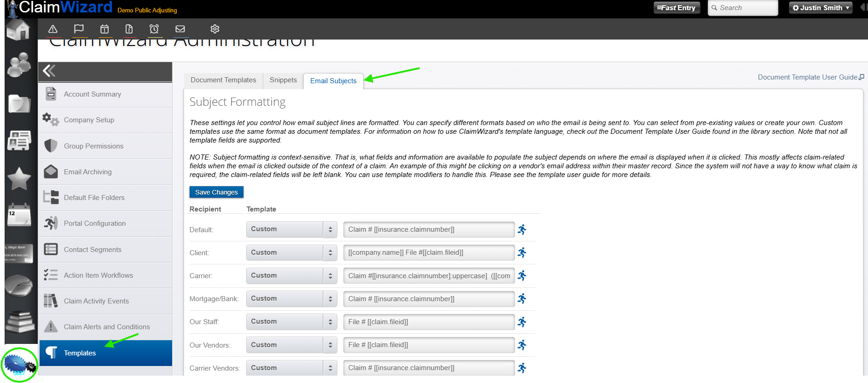Click running figure icon beside Mortgage/Bank template
Screen dimensions: 868x383
pos(522,298)
